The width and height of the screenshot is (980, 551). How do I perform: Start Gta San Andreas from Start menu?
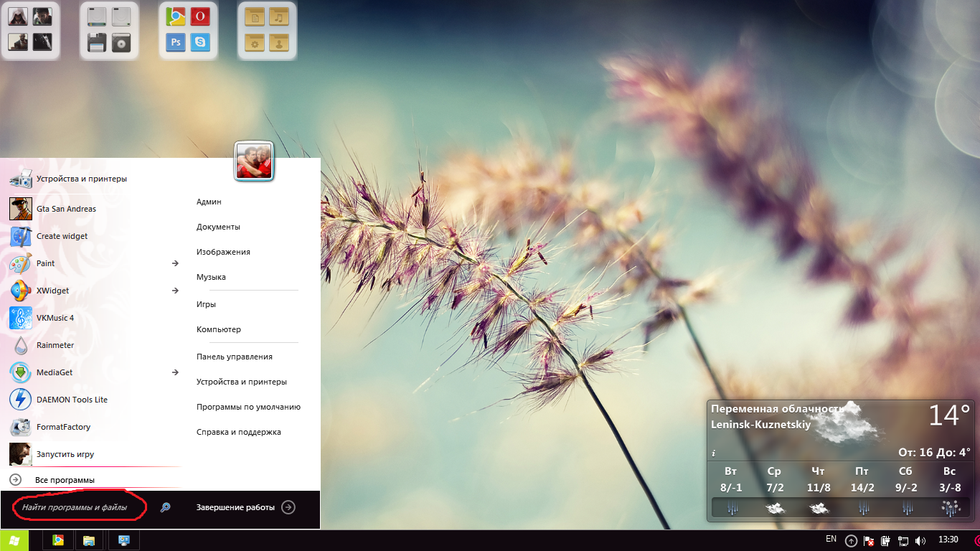[x=93, y=209]
